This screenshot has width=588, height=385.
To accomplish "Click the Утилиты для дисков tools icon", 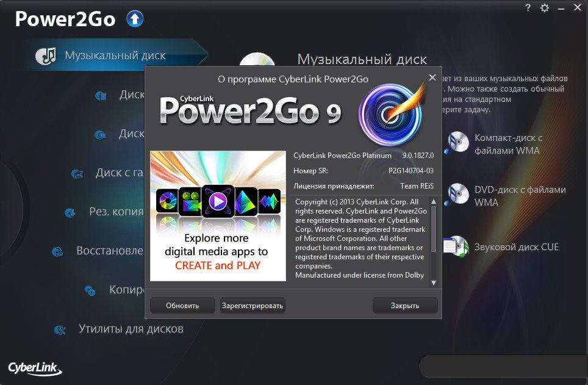I will (60, 330).
